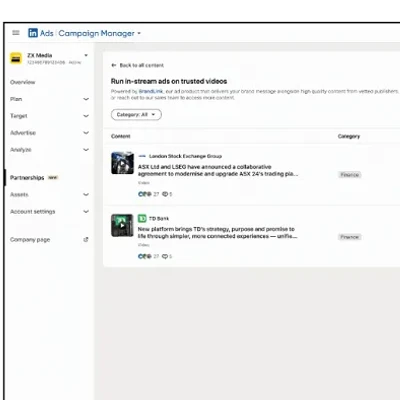
Task: Open the hamburger navigation menu
Action: click(16, 33)
